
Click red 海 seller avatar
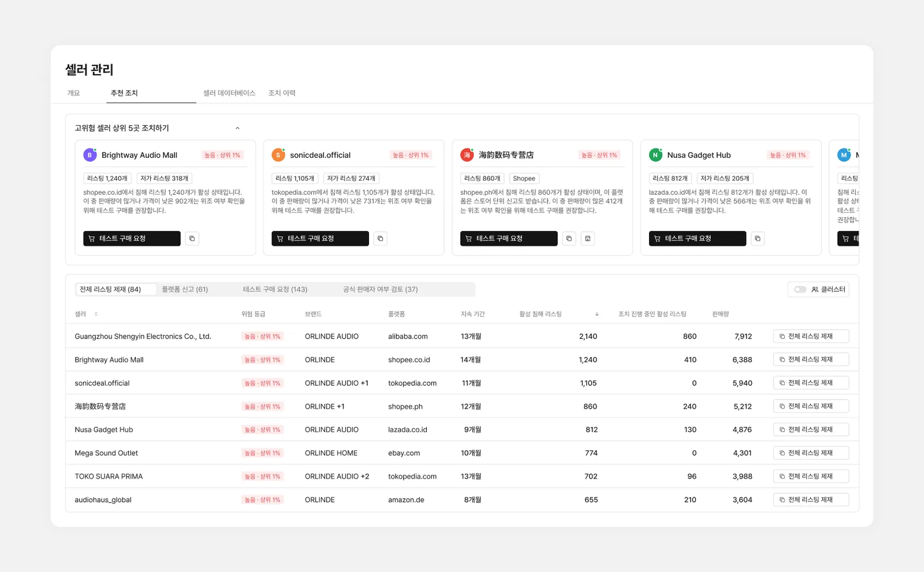click(x=467, y=155)
